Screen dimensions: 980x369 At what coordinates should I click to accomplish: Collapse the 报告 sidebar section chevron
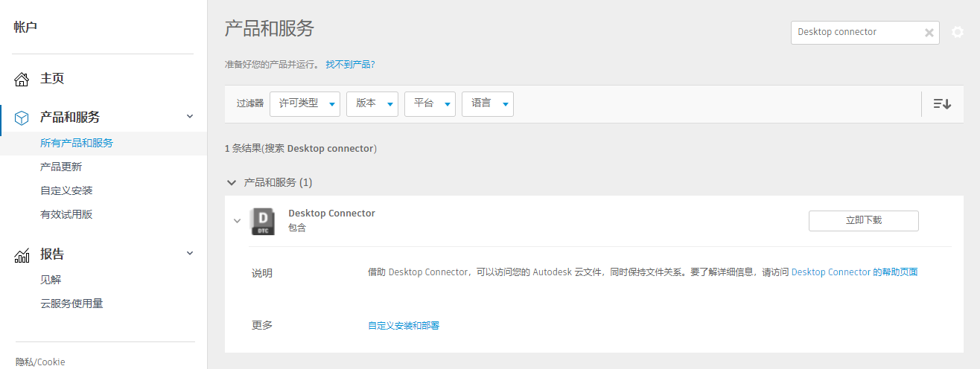pos(189,253)
